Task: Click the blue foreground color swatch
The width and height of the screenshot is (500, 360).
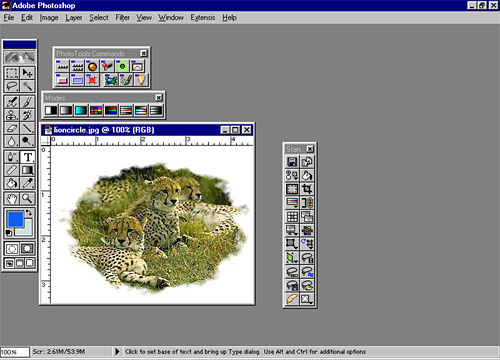Action: point(15,219)
